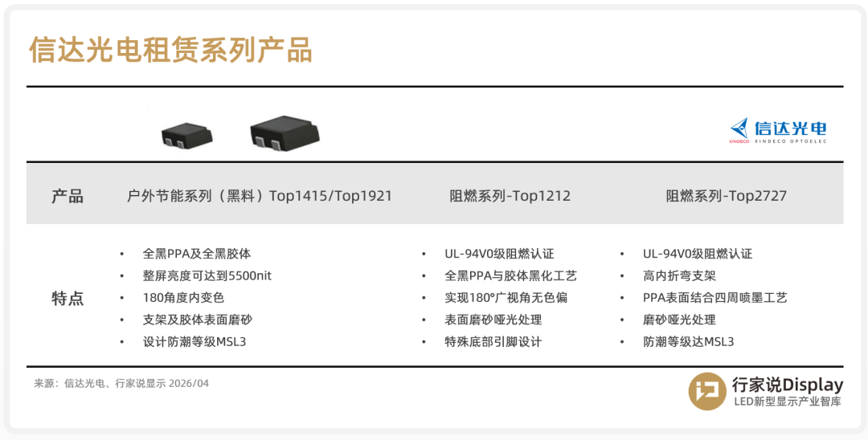Click UL-94V0级阻燃认证 under Top1212
The image size is (868, 440).
coord(499,254)
